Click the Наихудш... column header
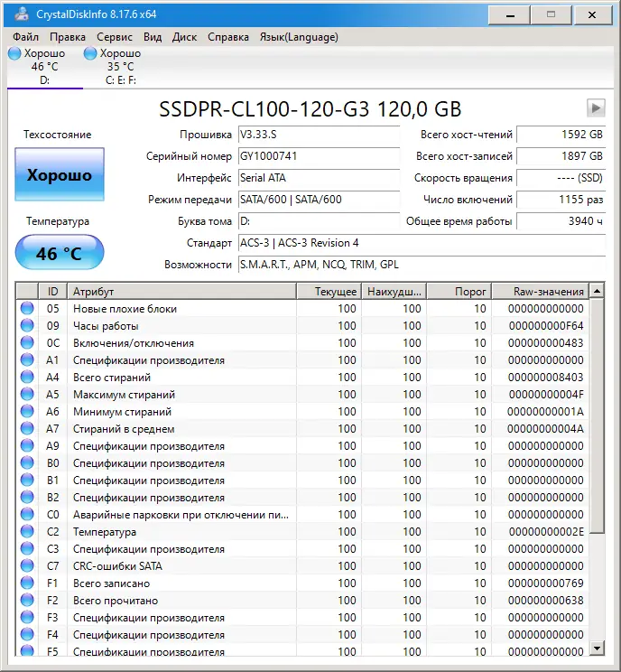 click(x=394, y=292)
